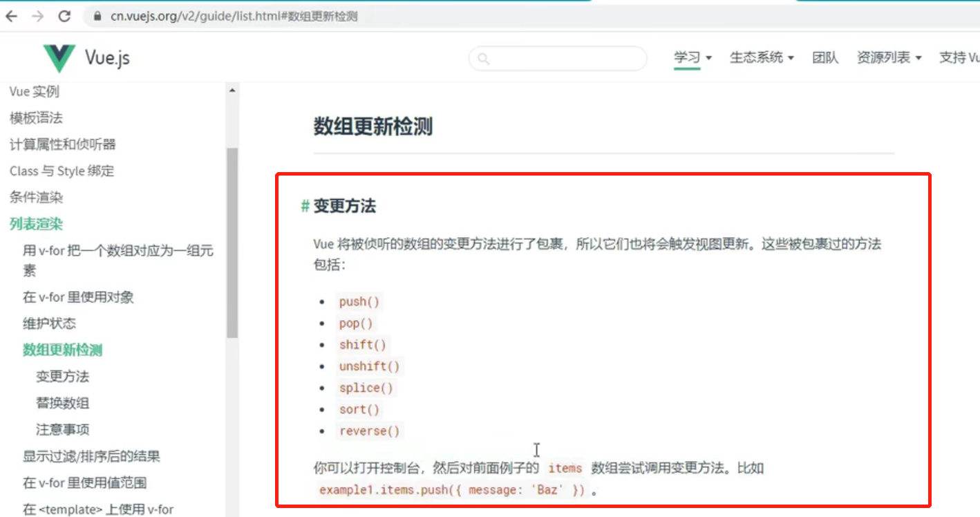Go to 替换数组 sidebar sub-link
The width and height of the screenshot is (980, 517).
(62, 403)
